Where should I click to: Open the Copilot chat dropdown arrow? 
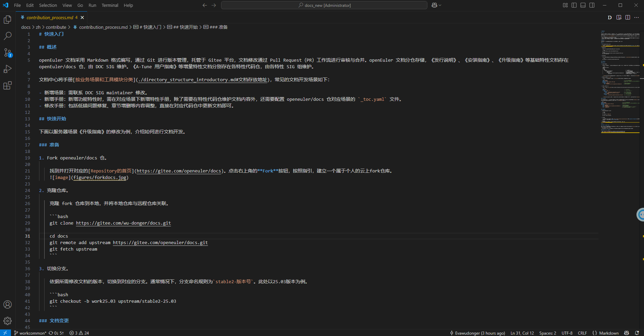tap(440, 5)
